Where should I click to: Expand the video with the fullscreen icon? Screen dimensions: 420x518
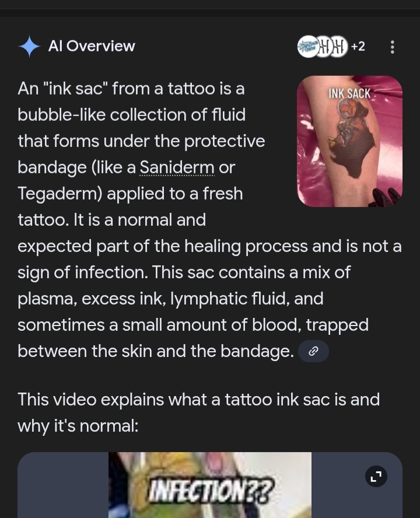pos(376,476)
